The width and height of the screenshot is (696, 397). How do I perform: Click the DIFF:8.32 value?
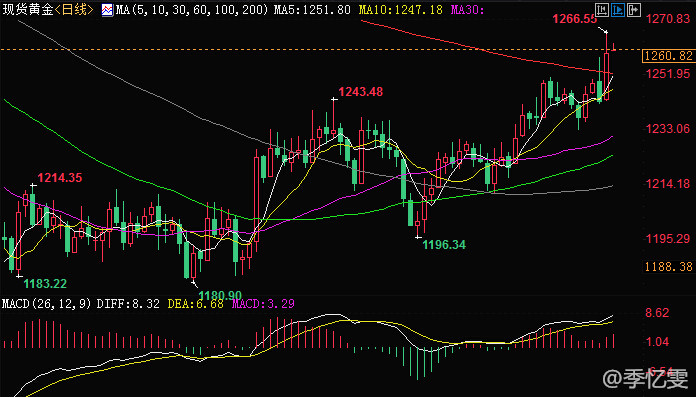[128, 304]
